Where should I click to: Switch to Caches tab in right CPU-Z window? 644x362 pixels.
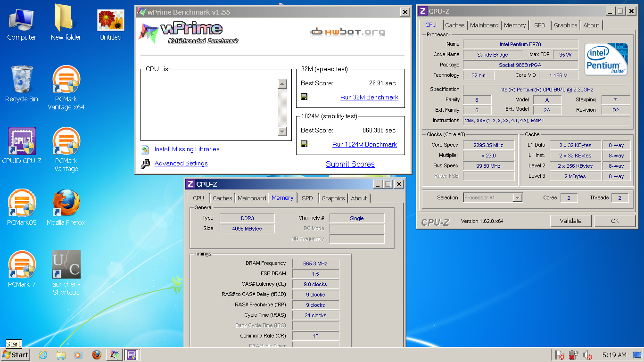[455, 25]
